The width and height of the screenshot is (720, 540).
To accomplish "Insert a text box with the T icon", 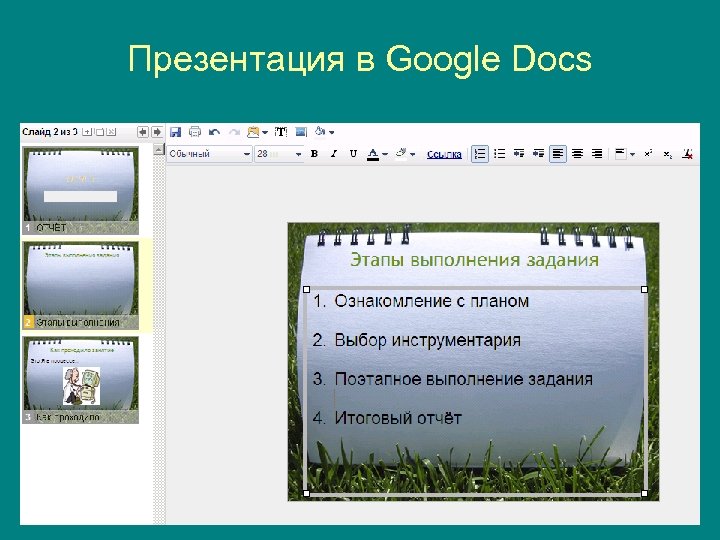I will click(x=281, y=132).
